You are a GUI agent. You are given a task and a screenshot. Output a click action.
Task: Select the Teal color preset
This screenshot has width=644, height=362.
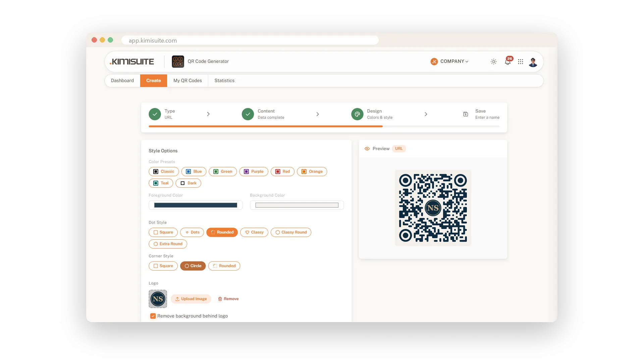pos(161,183)
